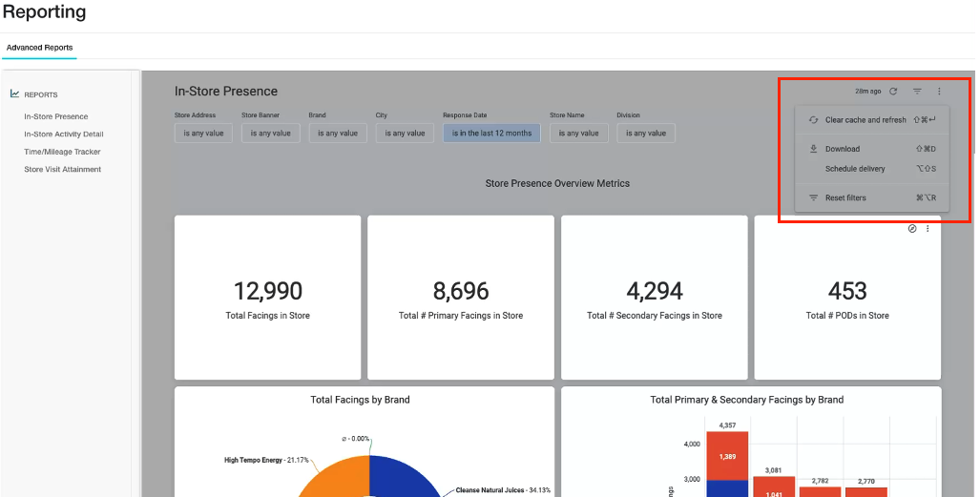The height and width of the screenshot is (497, 980).
Task: Open the dashboard three-dot actions menu
Action: click(939, 92)
